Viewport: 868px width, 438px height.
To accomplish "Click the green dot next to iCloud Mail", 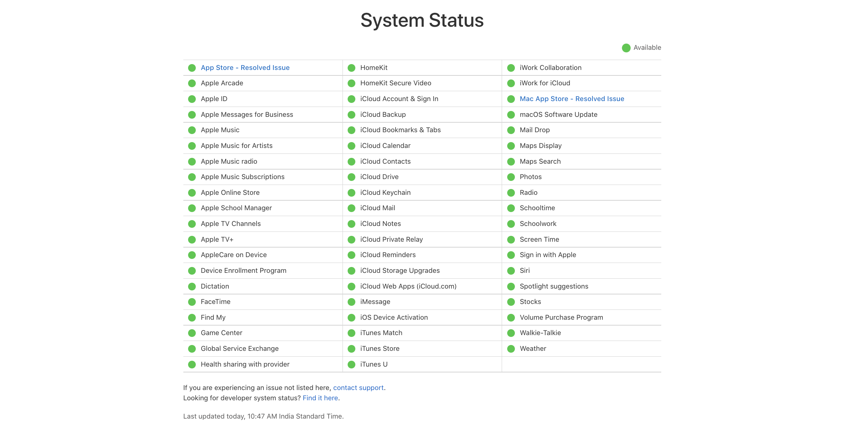I will tap(351, 208).
